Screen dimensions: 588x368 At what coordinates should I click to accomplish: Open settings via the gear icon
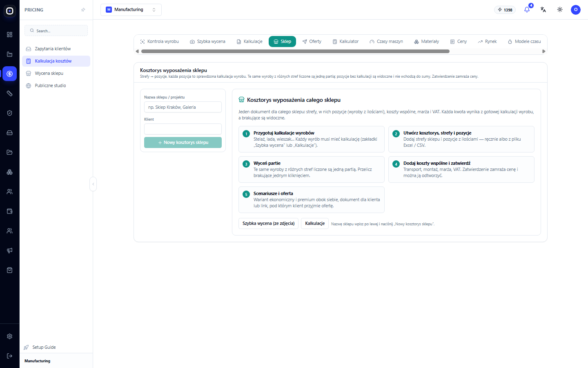pos(10,337)
